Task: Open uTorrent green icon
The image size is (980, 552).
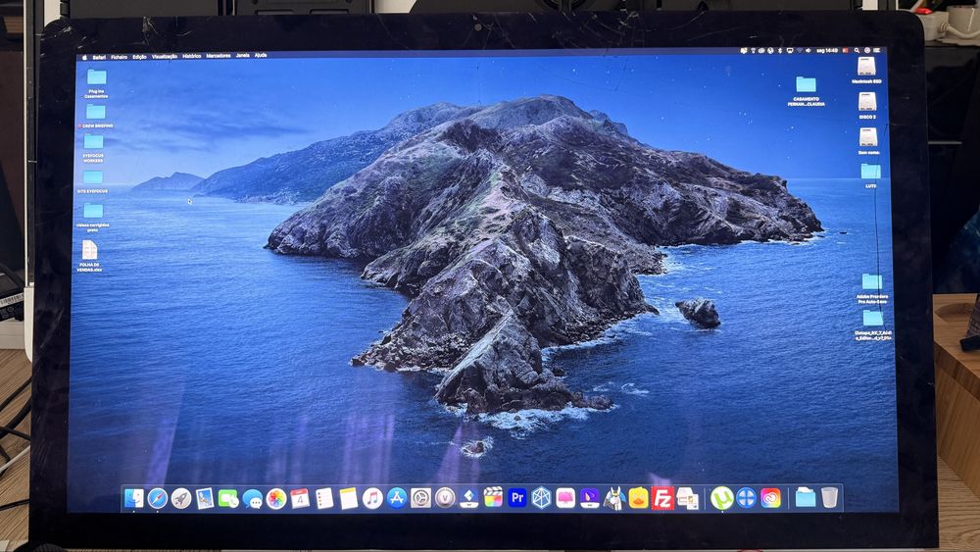Action: pos(722,498)
